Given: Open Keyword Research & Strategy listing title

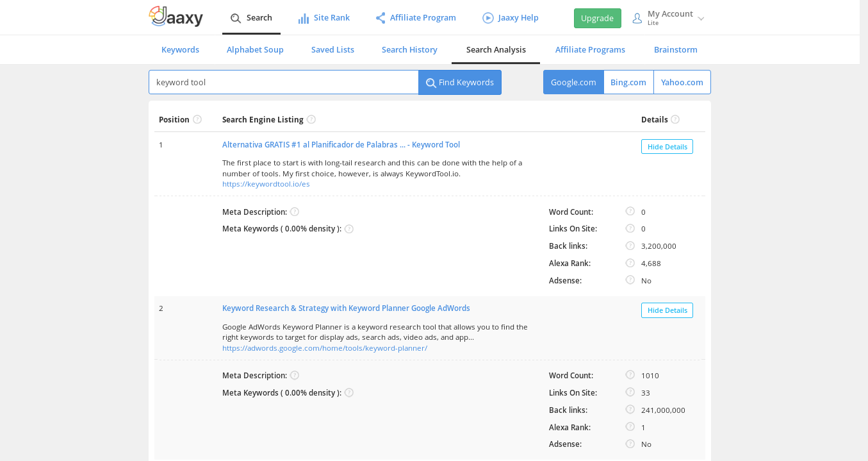Looking at the screenshot, I should click(346, 308).
